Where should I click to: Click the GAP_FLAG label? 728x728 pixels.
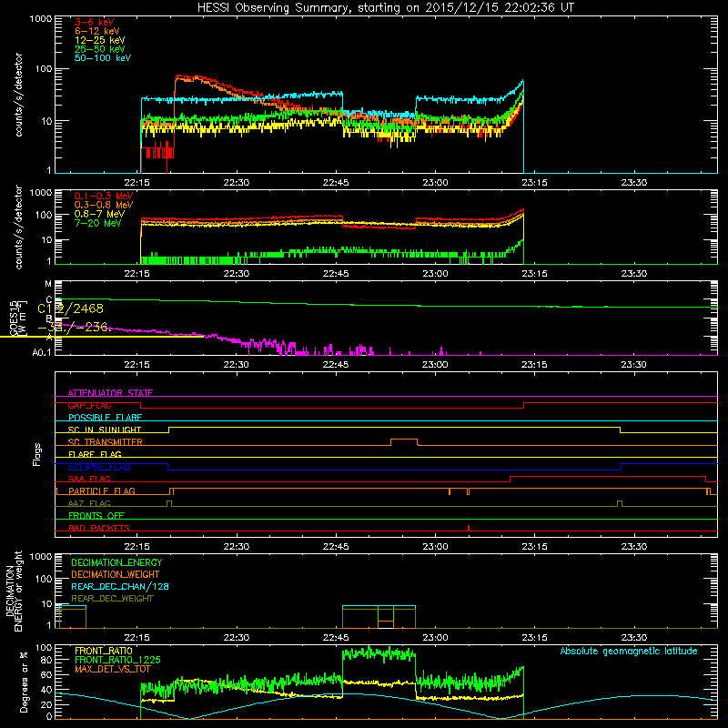pyautogui.click(x=89, y=405)
